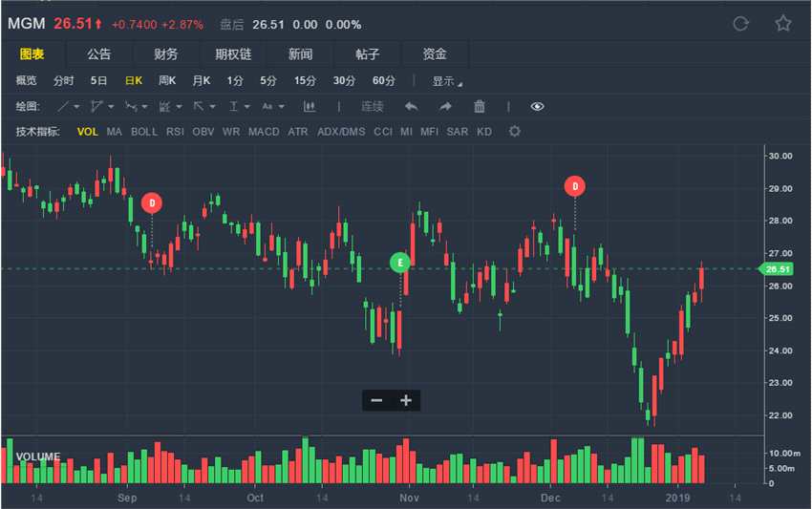Viewport: 812px width, 509px height.
Task: Select the 60分 sixty-minute interval
Action: click(384, 80)
